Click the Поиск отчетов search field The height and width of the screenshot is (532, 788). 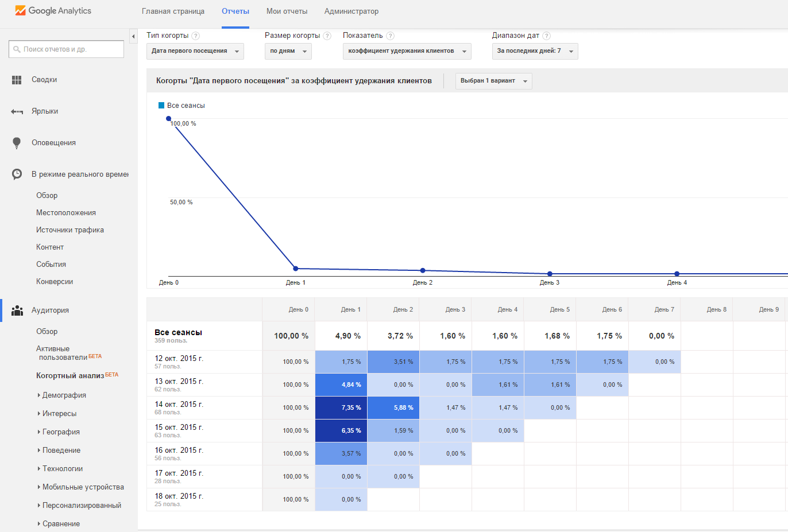(67, 49)
